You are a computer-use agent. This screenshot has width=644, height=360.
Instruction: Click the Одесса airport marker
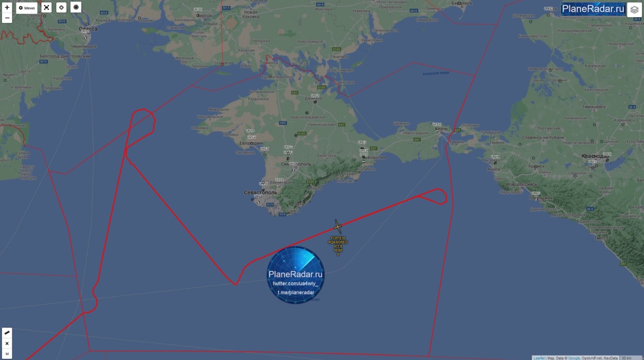point(86,37)
